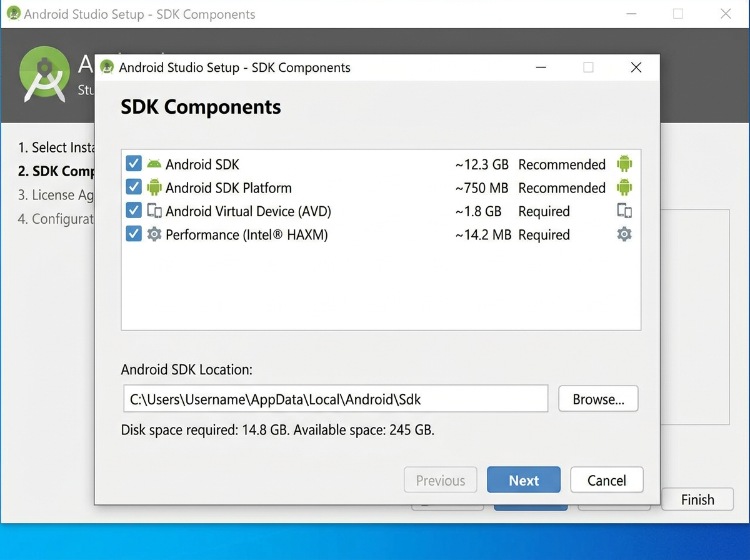This screenshot has height=560, width=750.
Task: Click the 'Disk space required: 14.8 GB' text
Action: tap(206, 430)
